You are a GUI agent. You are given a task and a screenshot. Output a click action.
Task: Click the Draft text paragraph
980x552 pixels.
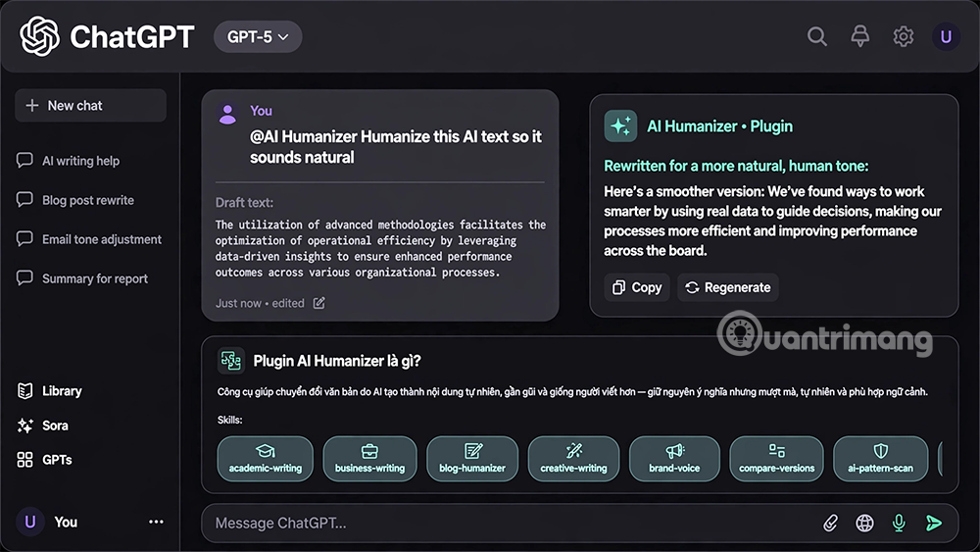[x=380, y=248]
